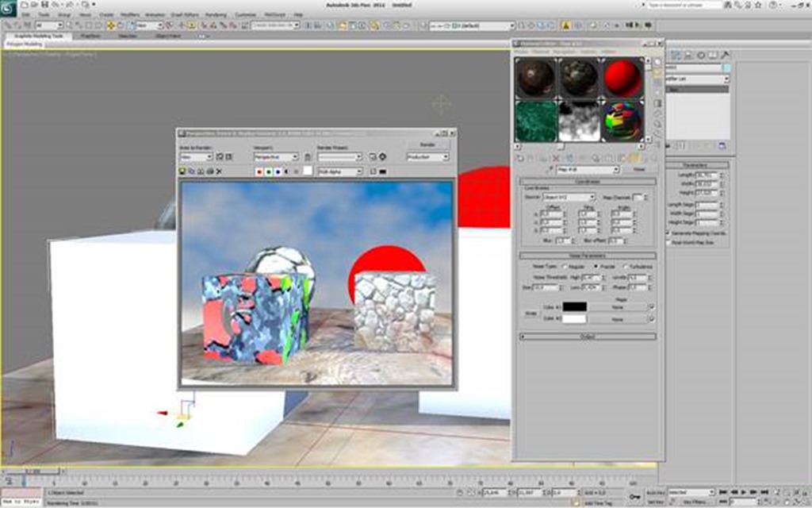Select the Regular noise type
The image size is (812, 508).
tap(563, 267)
